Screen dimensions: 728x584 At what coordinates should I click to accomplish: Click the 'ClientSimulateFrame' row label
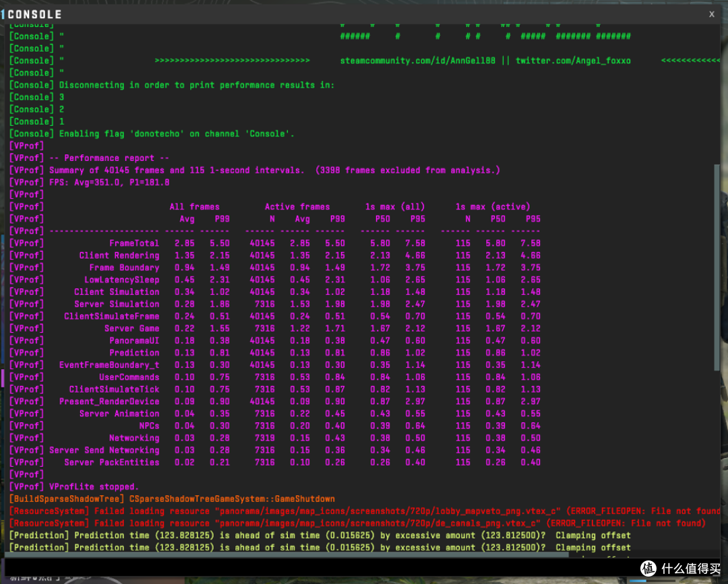pos(111,316)
